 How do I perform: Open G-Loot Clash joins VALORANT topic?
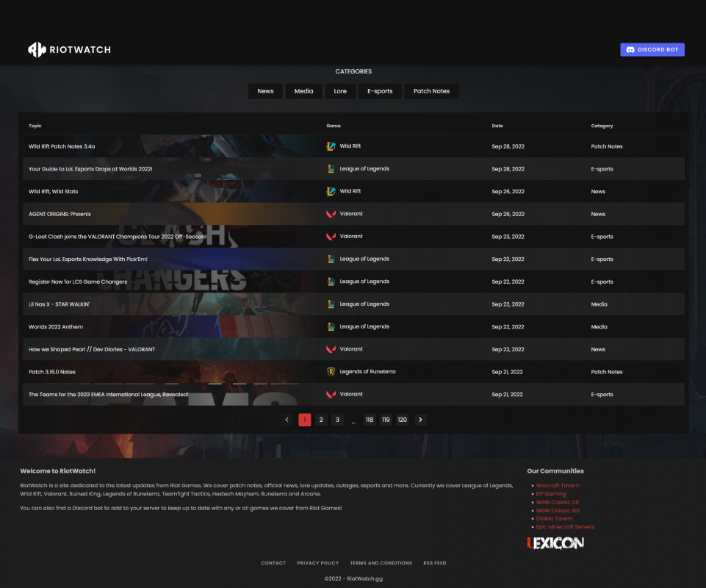tap(118, 237)
